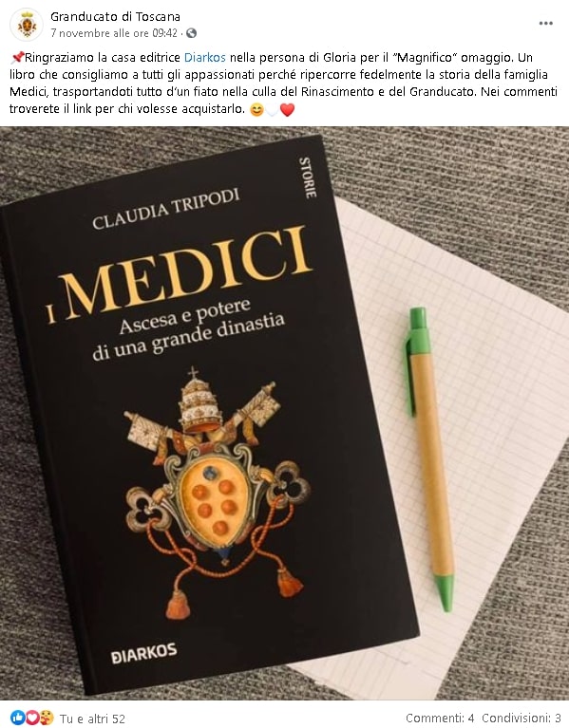Click the pushpin emoji in post text

click(x=17, y=58)
